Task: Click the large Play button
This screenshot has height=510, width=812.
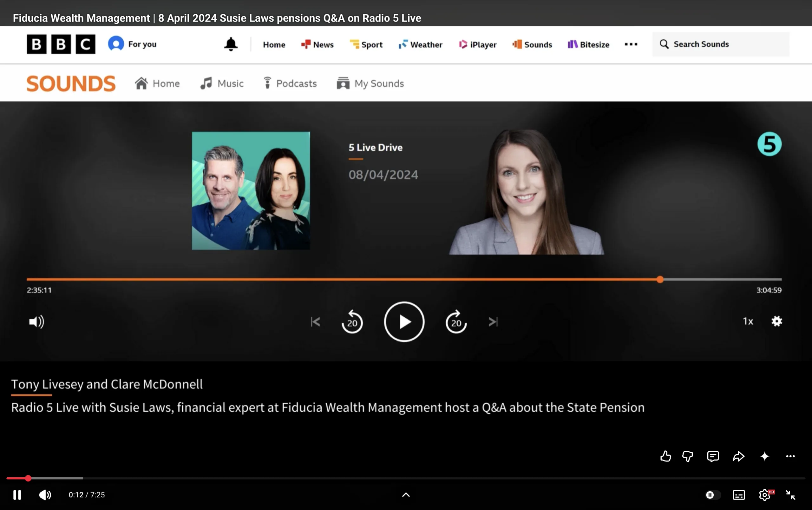Action: pos(404,322)
